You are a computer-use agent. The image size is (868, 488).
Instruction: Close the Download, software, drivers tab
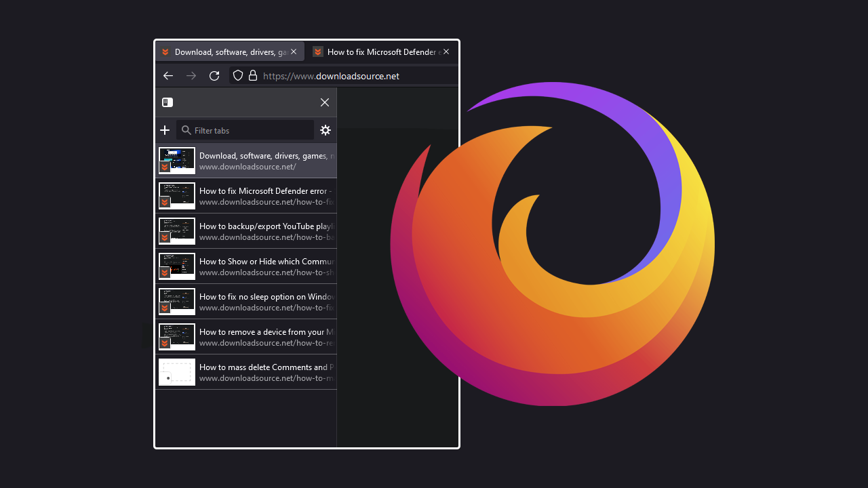pos(294,52)
